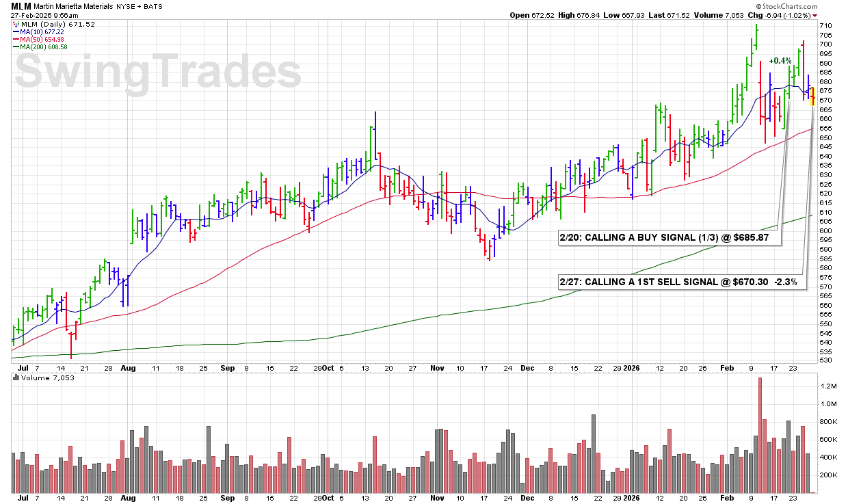Image resolution: width=848 pixels, height=504 pixels.
Task: Click the 1.2M volume axis label
Action: point(828,386)
